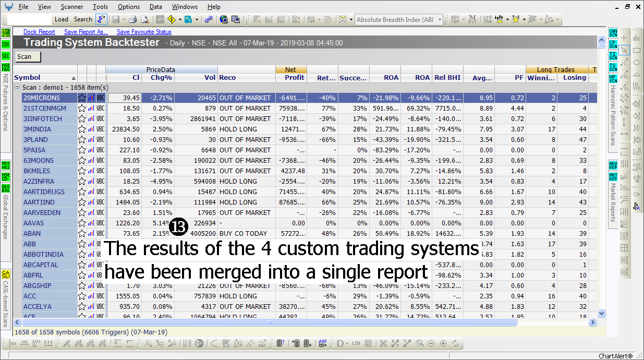Open the HP SCN harmonic scan icon

click(613, 79)
